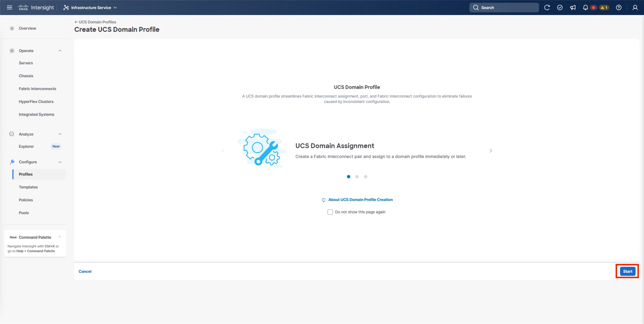Click the Start button
644x324 pixels.
point(627,271)
